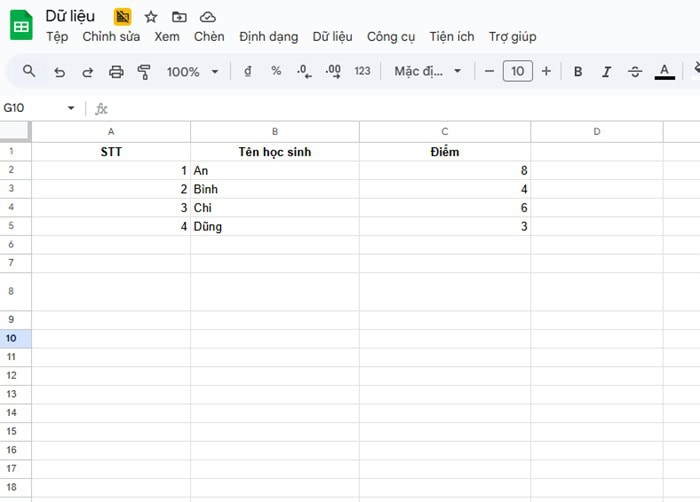The image size is (700, 502).
Task: Select the paint format roller icon
Action: click(x=143, y=72)
